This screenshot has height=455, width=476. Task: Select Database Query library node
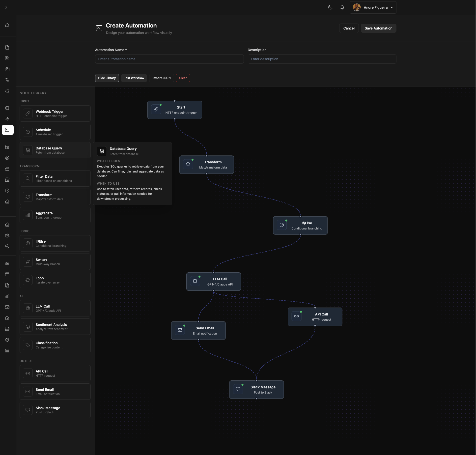coord(55,150)
